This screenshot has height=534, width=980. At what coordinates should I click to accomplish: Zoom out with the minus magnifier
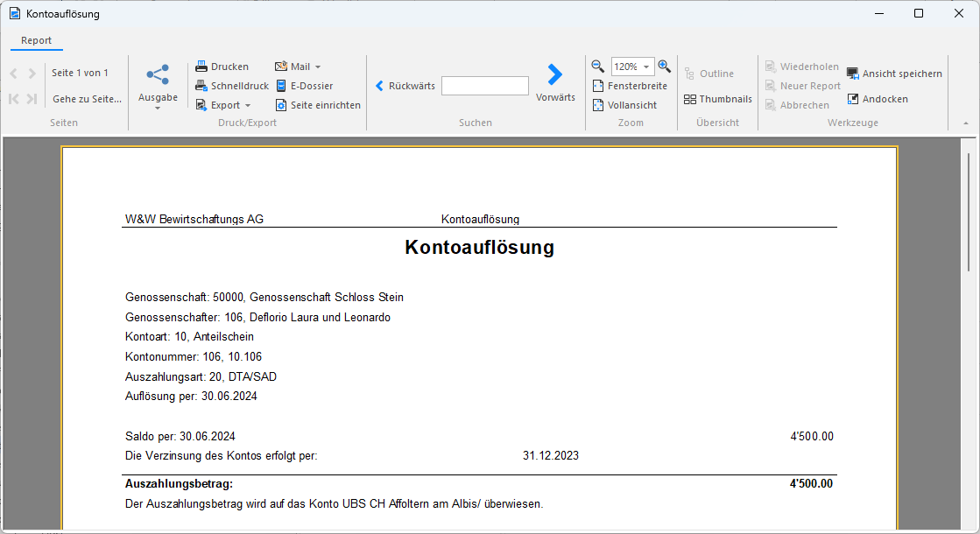click(597, 66)
